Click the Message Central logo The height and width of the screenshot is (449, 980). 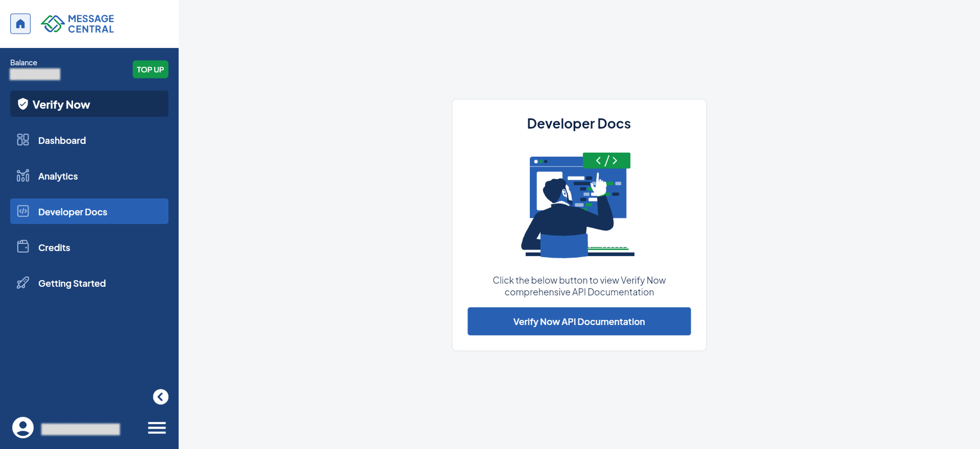click(x=78, y=23)
